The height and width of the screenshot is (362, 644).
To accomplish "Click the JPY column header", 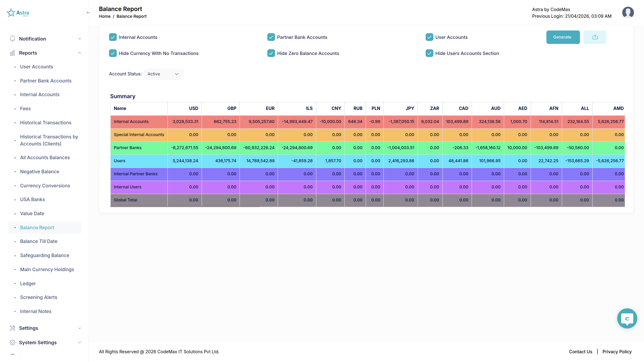I will pyautogui.click(x=410, y=108).
